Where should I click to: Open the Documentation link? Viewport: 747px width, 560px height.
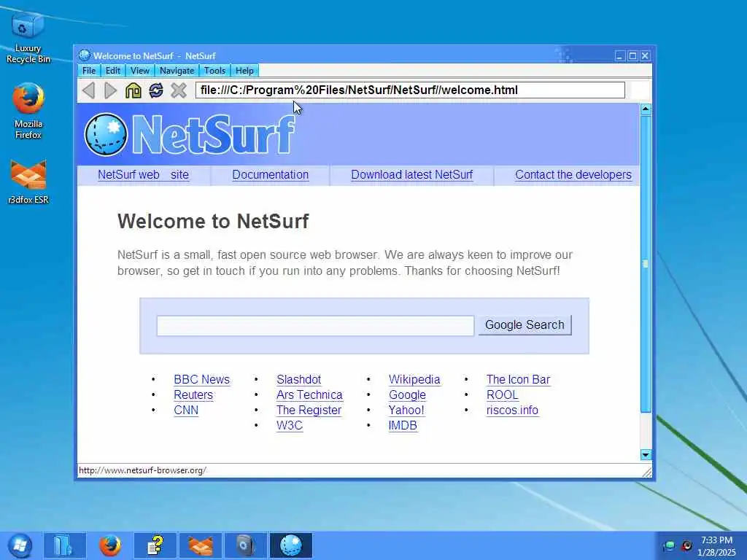coord(270,175)
